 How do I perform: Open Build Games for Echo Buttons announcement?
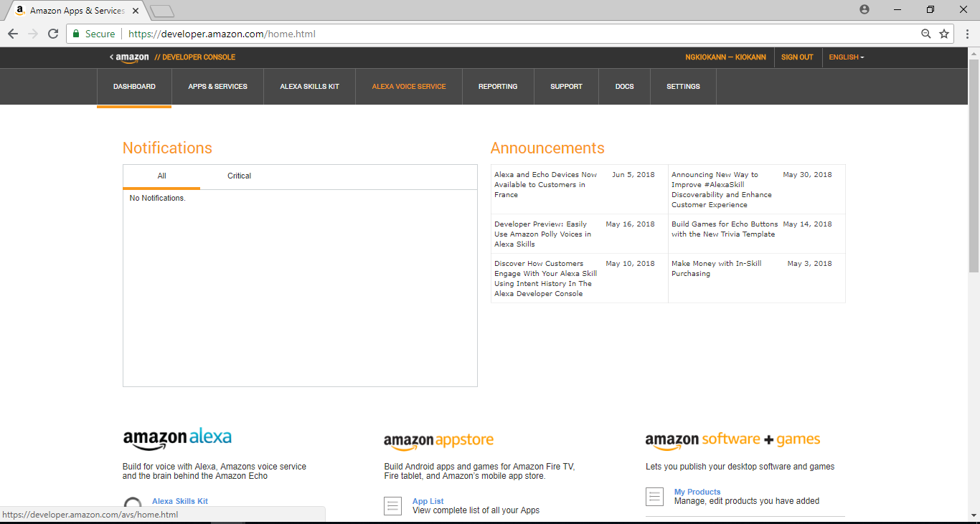pos(725,229)
